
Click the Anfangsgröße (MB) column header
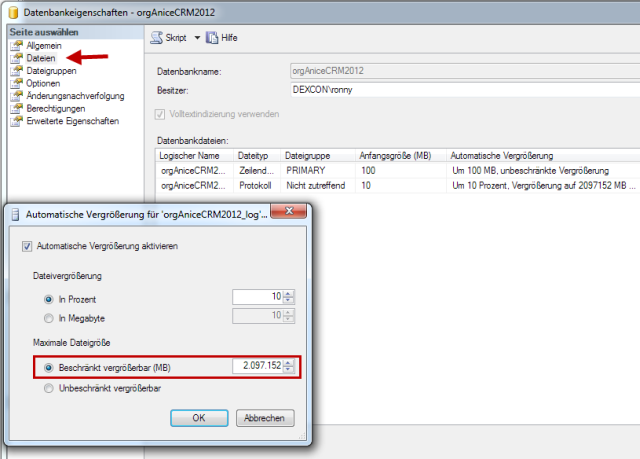(x=400, y=156)
